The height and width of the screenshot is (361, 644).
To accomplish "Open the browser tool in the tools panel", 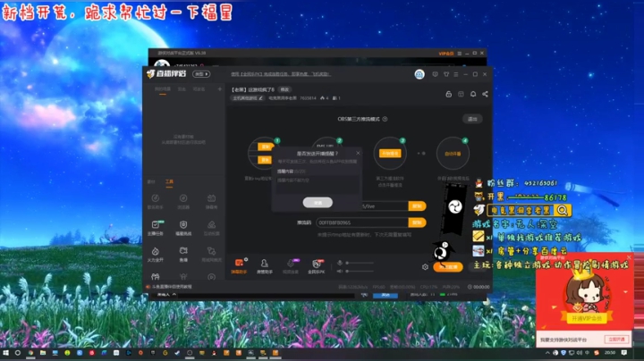I will pyautogui.click(x=183, y=201).
